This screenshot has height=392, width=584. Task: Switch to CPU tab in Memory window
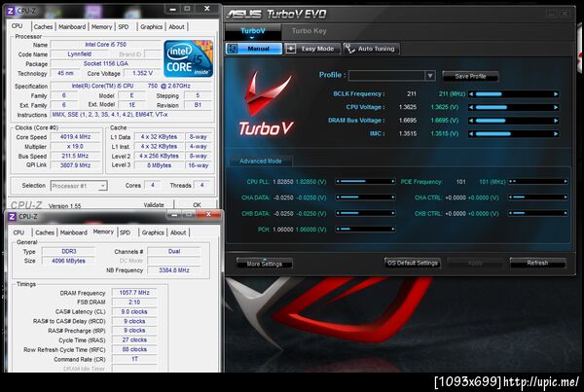pyautogui.click(x=18, y=232)
